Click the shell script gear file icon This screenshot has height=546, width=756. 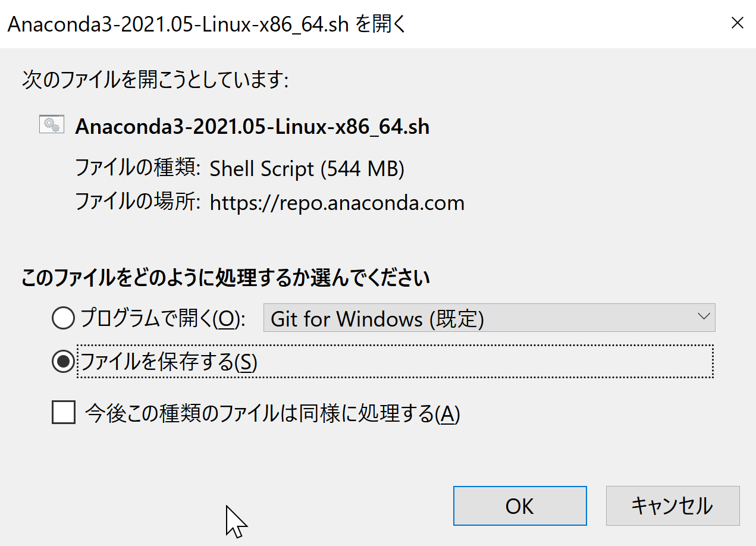[52, 124]
